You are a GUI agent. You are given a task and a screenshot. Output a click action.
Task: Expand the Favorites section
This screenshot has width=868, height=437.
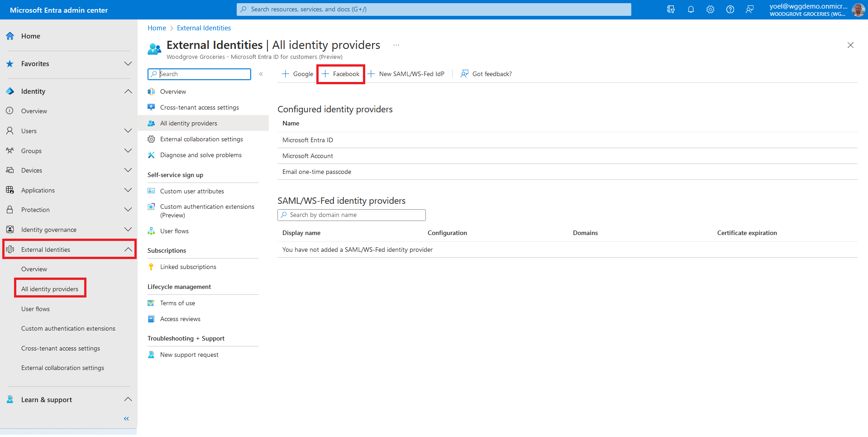[x=128, y=64]
